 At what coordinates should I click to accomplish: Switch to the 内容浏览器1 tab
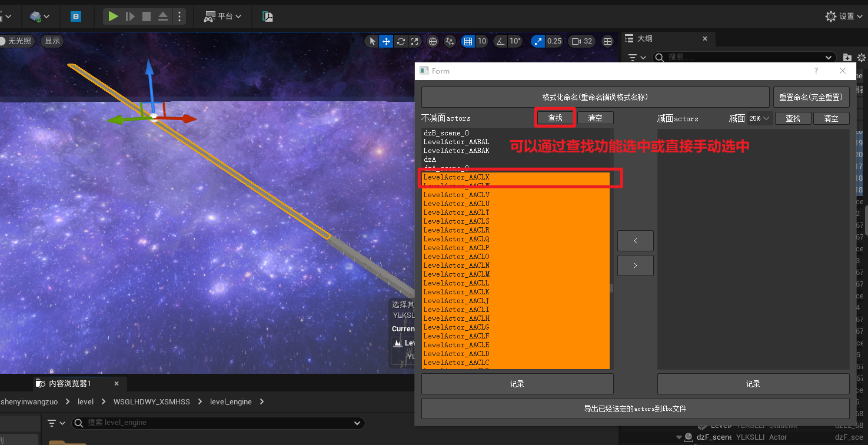pos(69,383)
